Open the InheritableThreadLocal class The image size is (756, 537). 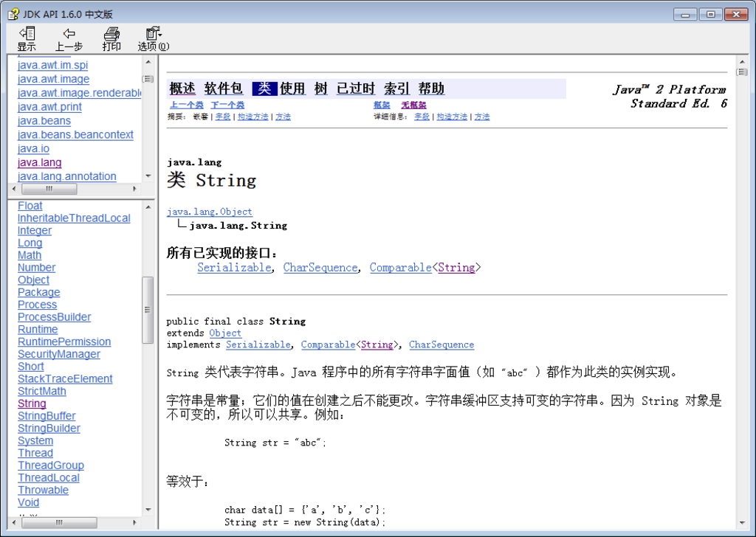pos(74,218)
